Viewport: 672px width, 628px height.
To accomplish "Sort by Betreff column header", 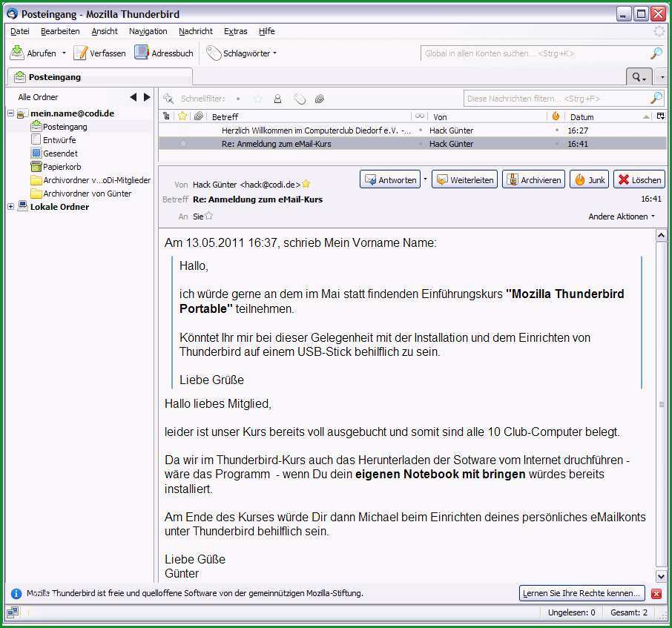I will pos(309,117).
